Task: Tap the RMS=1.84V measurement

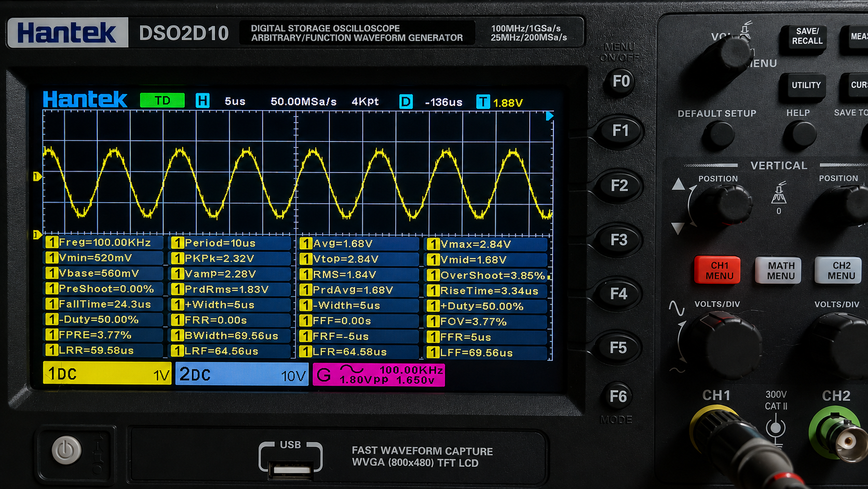Action: (x=359, y=274)
